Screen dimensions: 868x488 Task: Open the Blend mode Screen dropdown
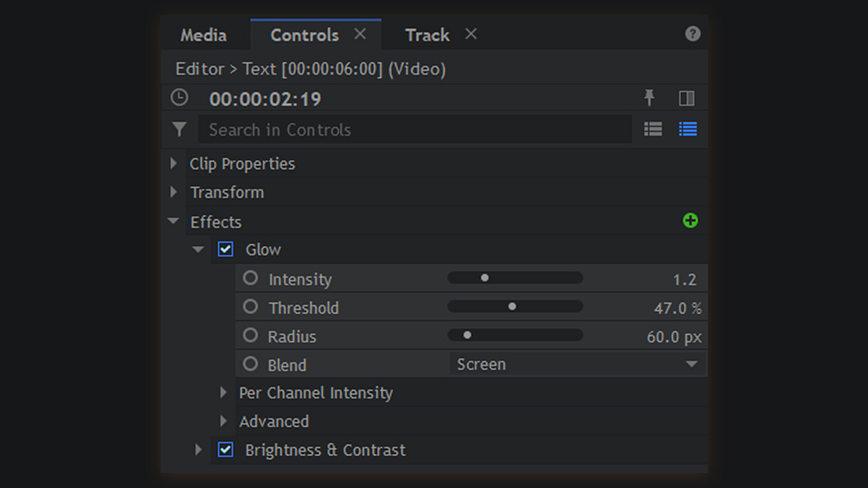coord(576,364)
